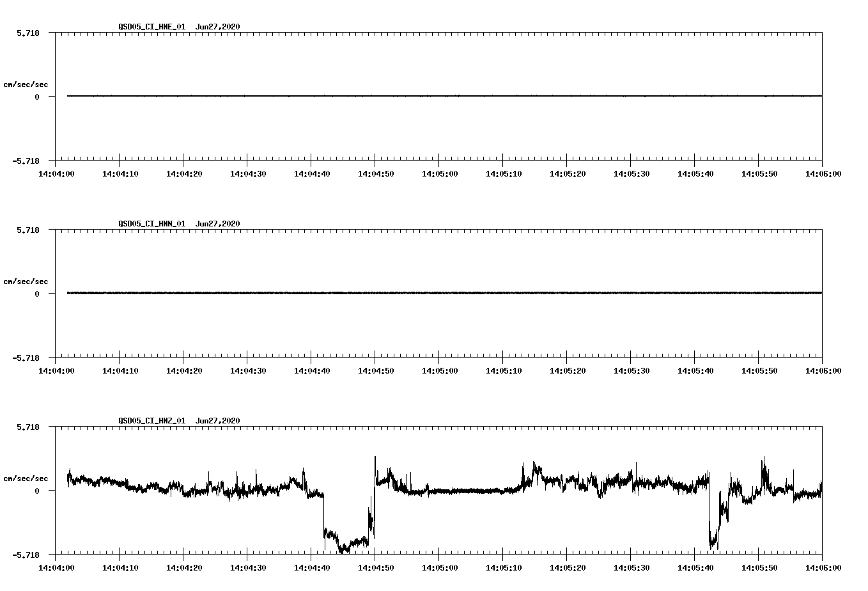
Task: Click the 14:05:20 time label under HNN chart
Action: tap(568, 370)
